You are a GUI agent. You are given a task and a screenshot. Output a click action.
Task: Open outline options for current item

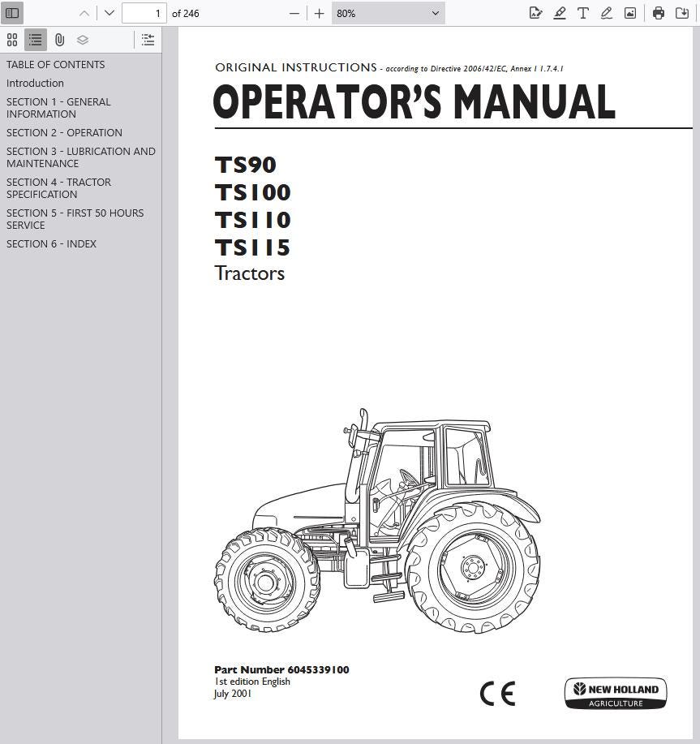coord(148,40)
